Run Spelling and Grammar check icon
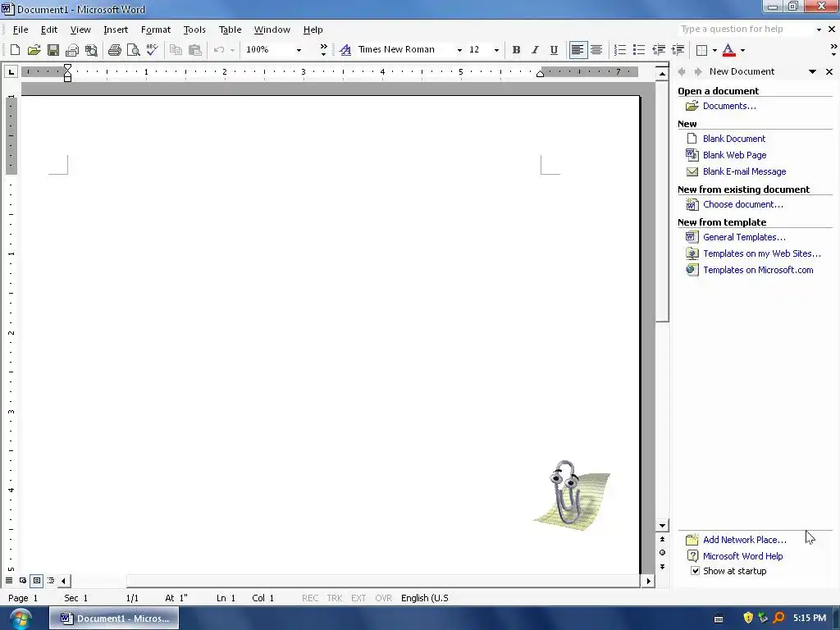The image size is (840, 630). pos(152,50)
